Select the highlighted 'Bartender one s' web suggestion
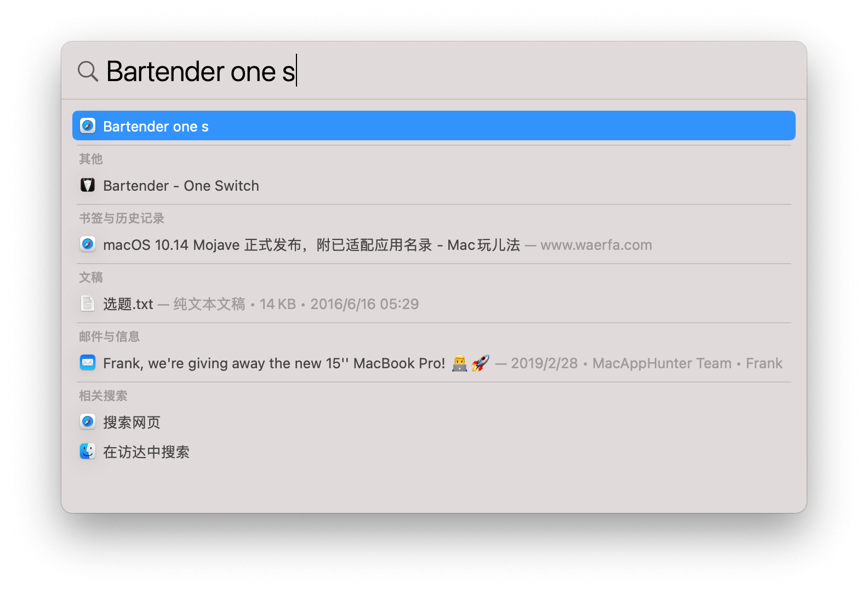The image size is (868, 594). tap(434, 125)
